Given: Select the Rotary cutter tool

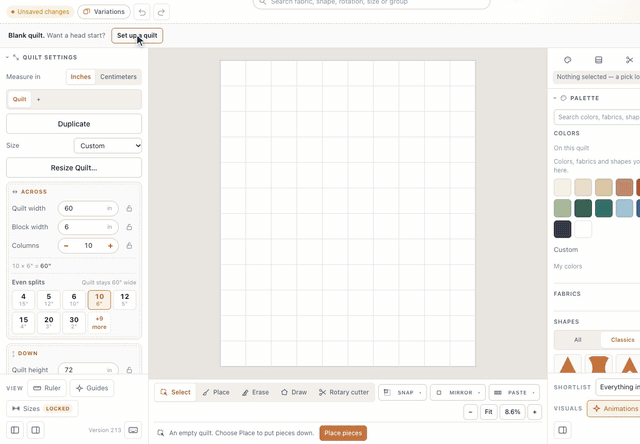Looking at the screenshot, I should click(344, 392).
